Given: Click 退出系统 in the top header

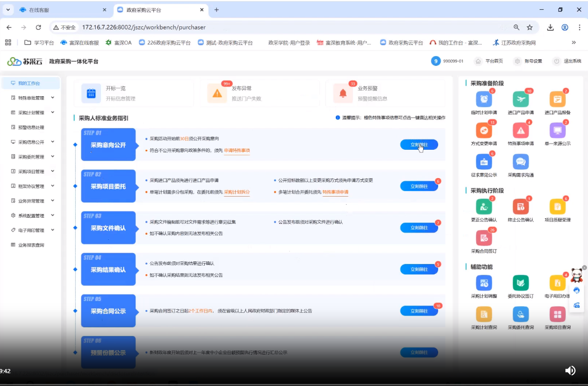Looking at the screenshot, I should pos(567,61).
